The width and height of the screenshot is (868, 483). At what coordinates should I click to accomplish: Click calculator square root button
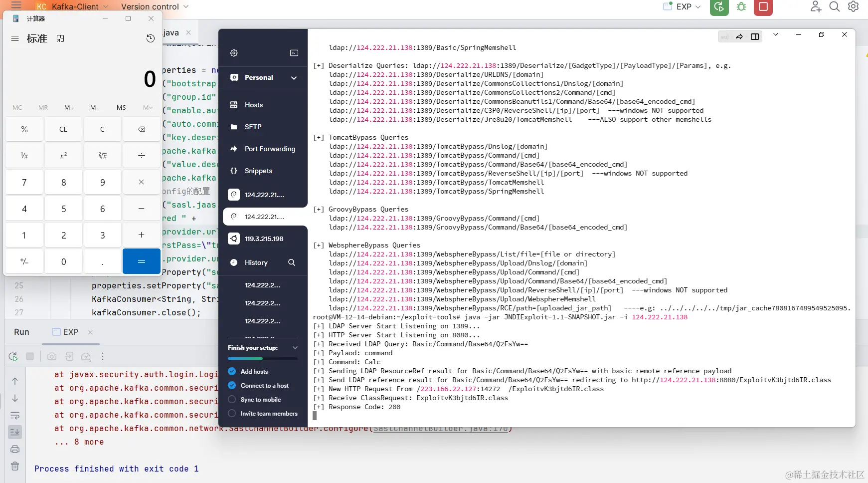[102, 156]
